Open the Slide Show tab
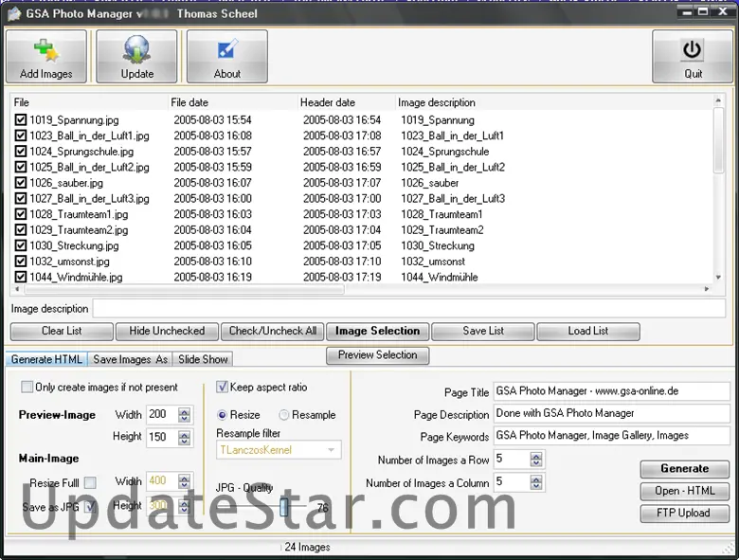This screenshot has width=739, height=560. (x=203, y=360)
